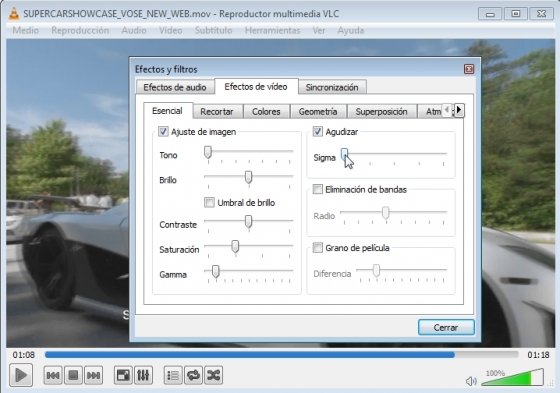Select the Efectos de vídeo tab

(x=256, y=86)
